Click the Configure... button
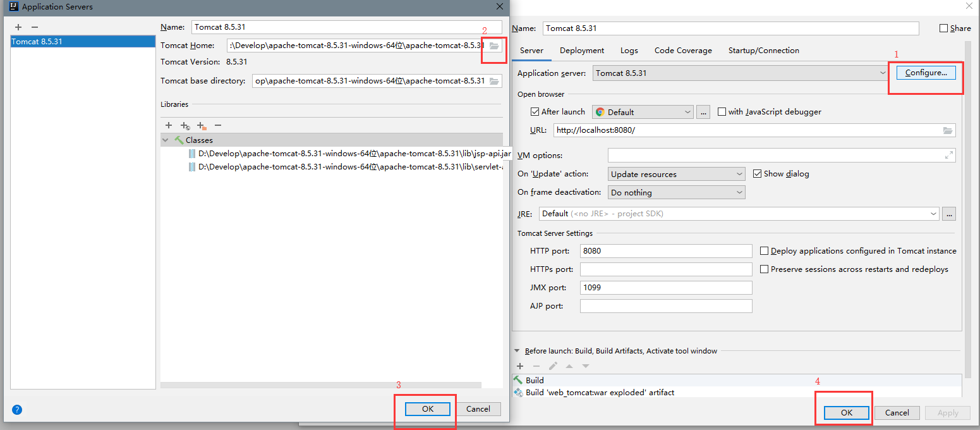 [926, 73]
